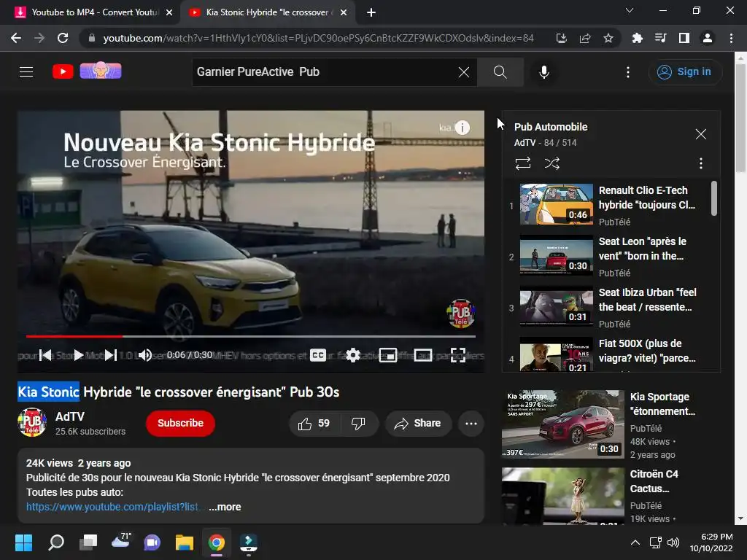This screenshot has height=560, width=747.
Task: Open the AdTV channel avatar
Action: point(32,423)
